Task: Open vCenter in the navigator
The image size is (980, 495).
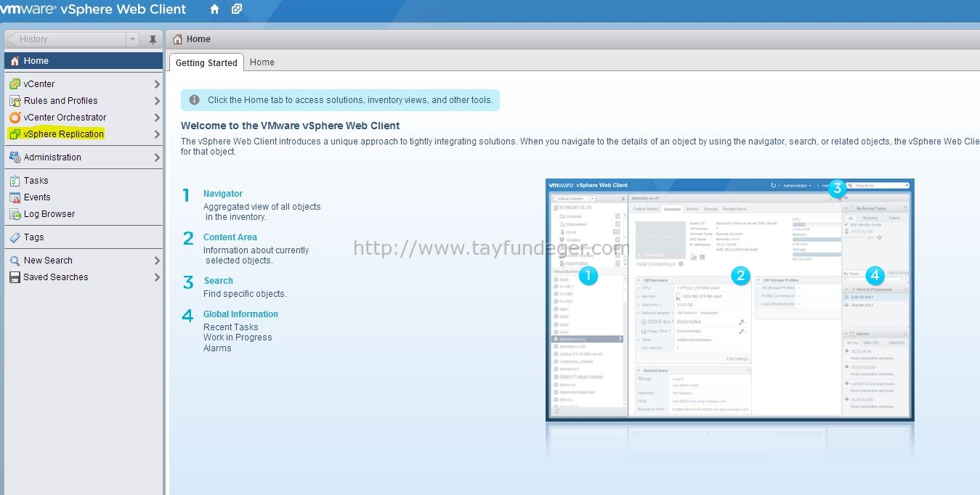Action: (84, 84)
